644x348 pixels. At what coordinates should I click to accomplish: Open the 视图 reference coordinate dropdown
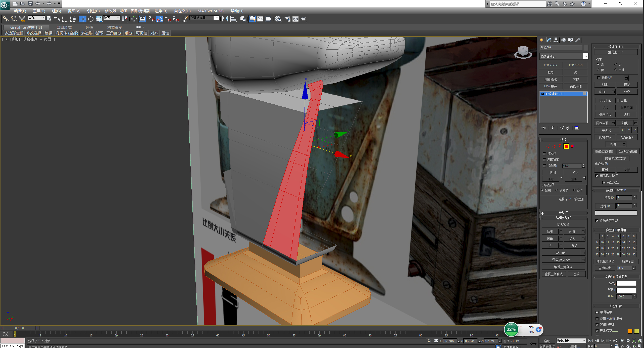(x=112, y=18)
